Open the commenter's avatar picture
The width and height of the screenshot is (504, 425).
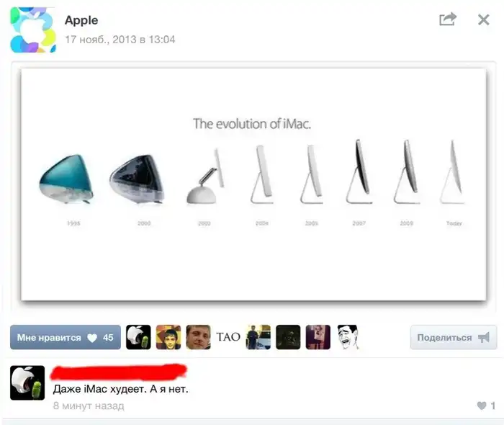(27, 383)
